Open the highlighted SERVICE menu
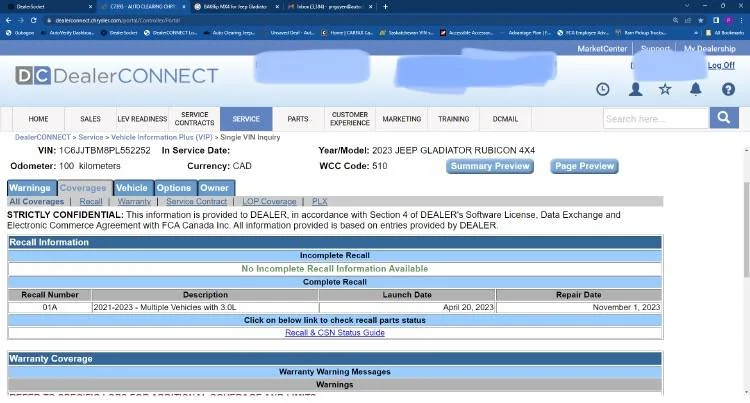This screenshot has height=403, width=750. pyautogui.click(x=246, y=119)
